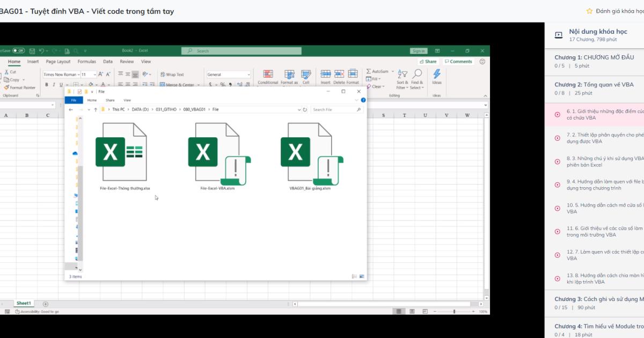644x338 pixels.
Task: Click Wrap Text in Excel ribbon
Action: pos(171,75)
